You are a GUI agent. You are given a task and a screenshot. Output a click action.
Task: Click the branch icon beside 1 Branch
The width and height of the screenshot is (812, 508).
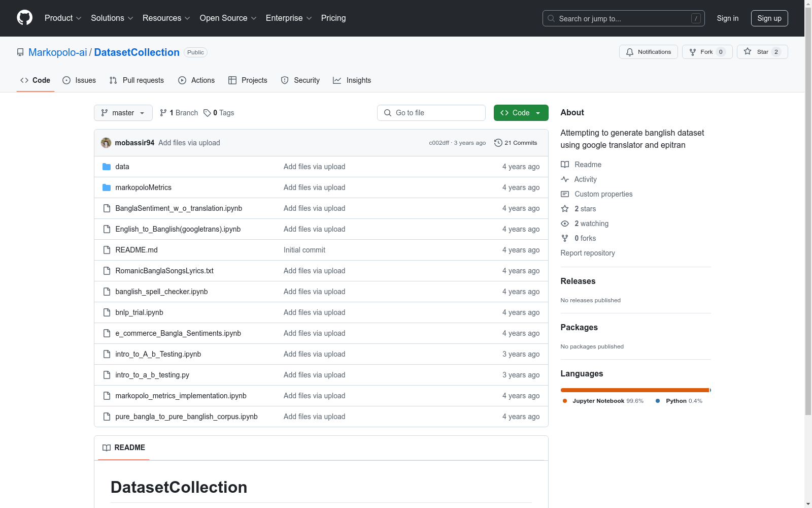(x=163, y=113)
